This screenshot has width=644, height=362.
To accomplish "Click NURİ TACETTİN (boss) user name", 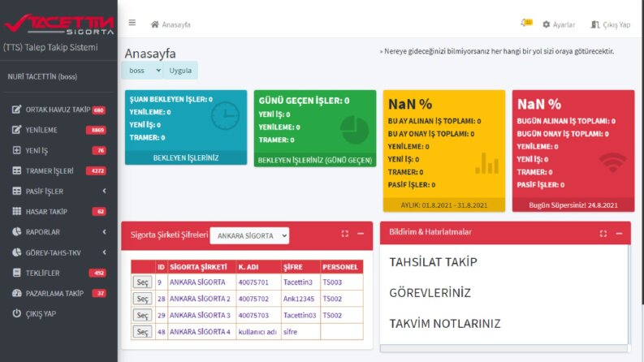I will (x=42, y=77).
